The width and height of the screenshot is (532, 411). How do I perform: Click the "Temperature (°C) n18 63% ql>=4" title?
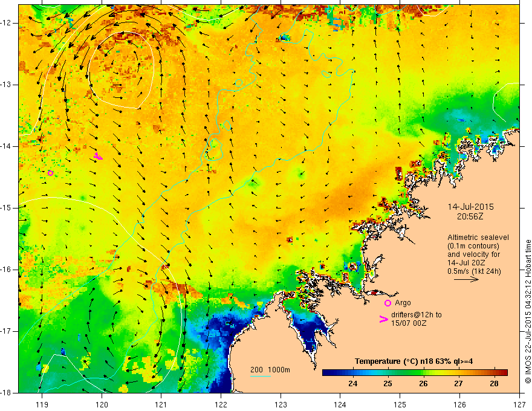(x=414, y=361)
